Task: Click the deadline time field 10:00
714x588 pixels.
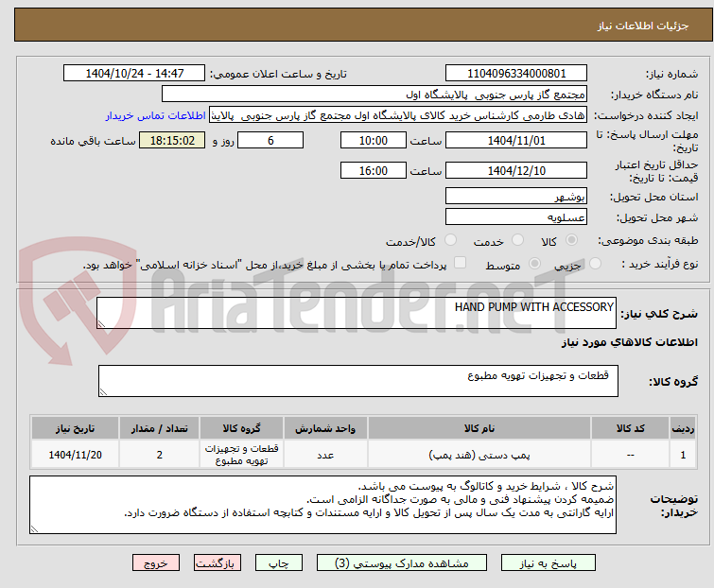Action: [374, 140]
